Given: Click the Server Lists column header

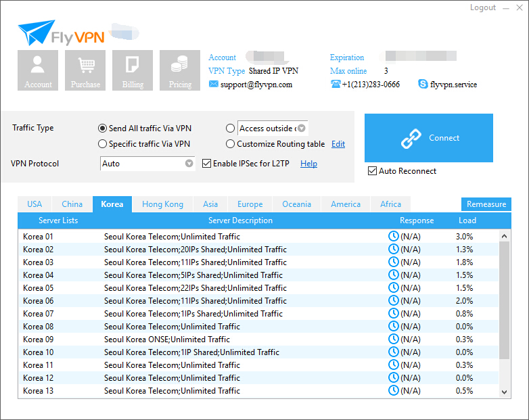Looking at the screenshot, I should (x=58, y=220).
